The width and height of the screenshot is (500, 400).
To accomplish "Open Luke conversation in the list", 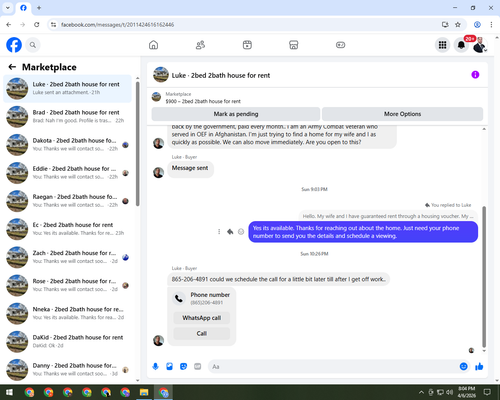I will 67,88.
